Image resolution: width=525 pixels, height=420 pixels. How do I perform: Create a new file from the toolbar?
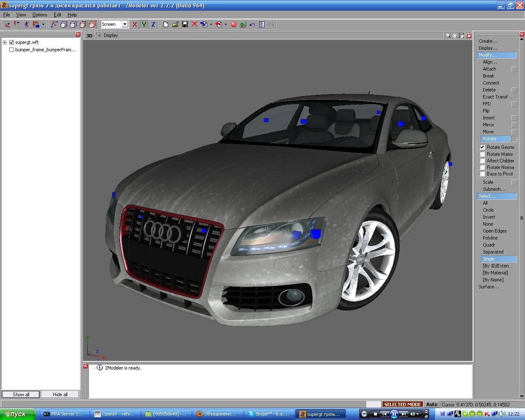(166, 25)
